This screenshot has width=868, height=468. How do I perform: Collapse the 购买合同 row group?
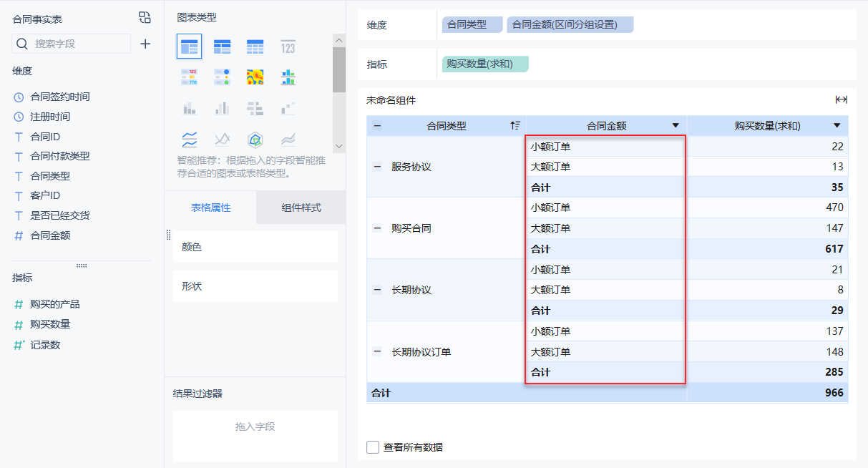(x=377, y=228)
